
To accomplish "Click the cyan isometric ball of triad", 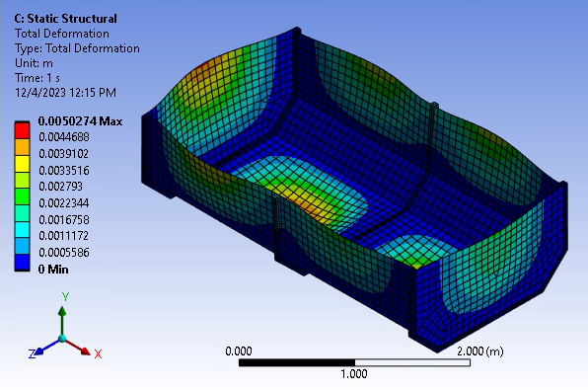I will (x=62, y=339).
